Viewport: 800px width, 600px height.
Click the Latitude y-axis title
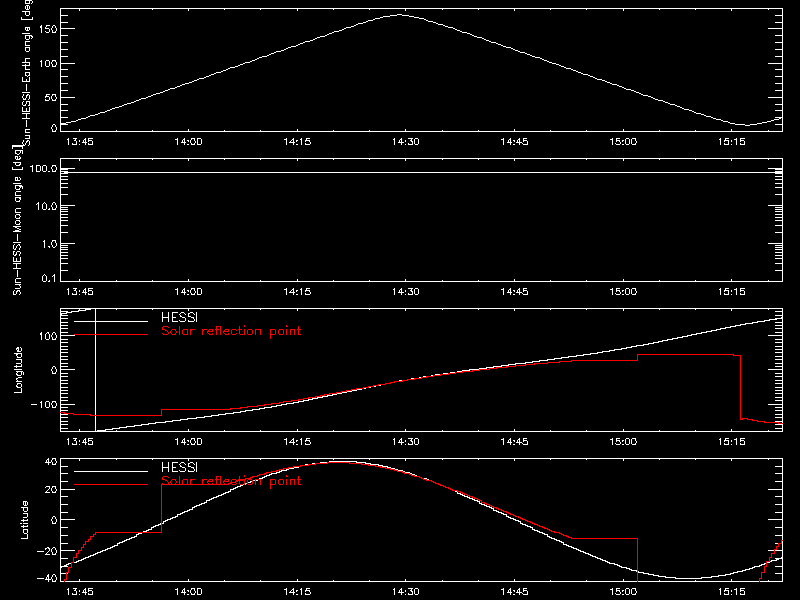pos(24,520)
